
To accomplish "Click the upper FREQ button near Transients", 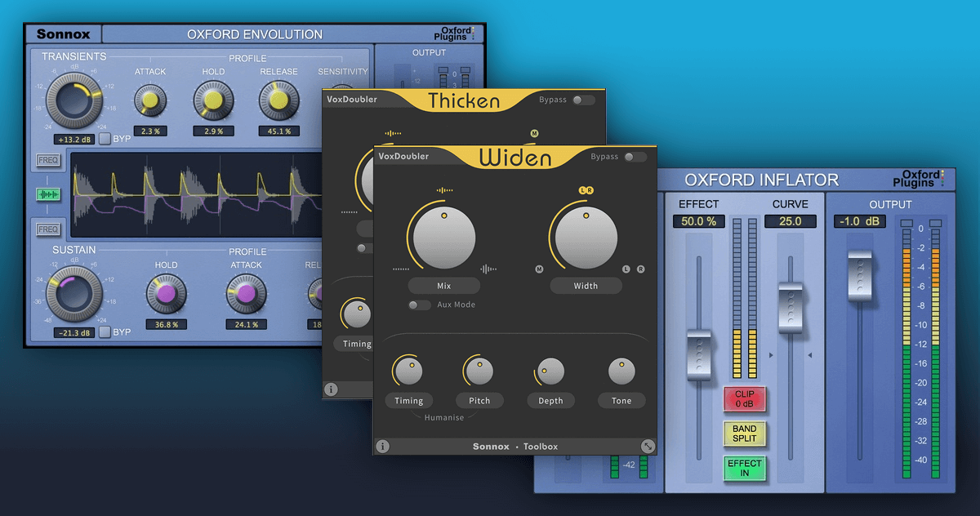I will click(x=49, y=162).
